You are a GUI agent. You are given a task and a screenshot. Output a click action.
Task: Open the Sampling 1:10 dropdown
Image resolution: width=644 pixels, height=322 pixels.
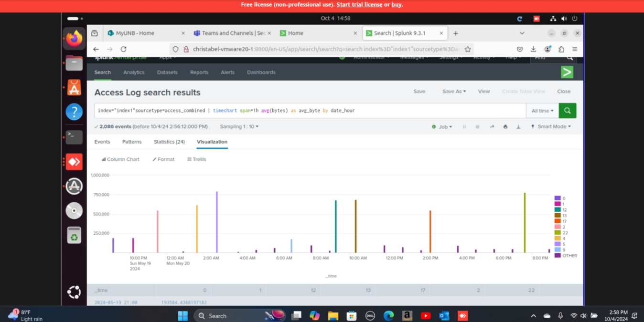click(x=239, y=127)
